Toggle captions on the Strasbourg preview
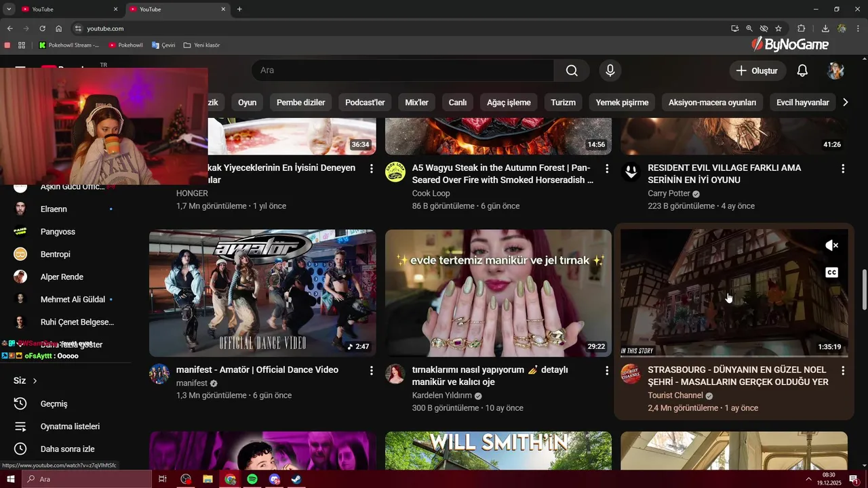Image resolution: width=868 pixels, height=488 pixels. pos(832,272)
